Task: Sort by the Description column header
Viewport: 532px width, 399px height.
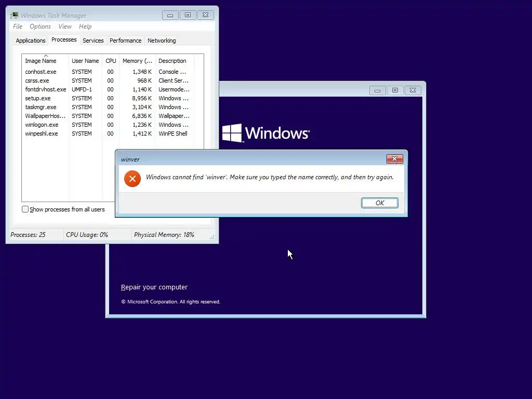Action: click(175, 61)
